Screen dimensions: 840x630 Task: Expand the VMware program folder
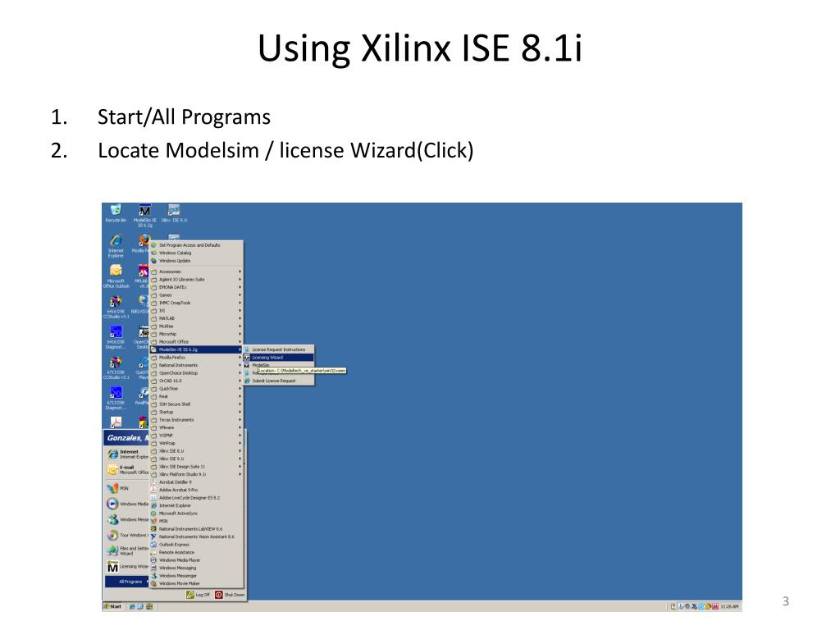pyautogui.click(x=197, y=427)
